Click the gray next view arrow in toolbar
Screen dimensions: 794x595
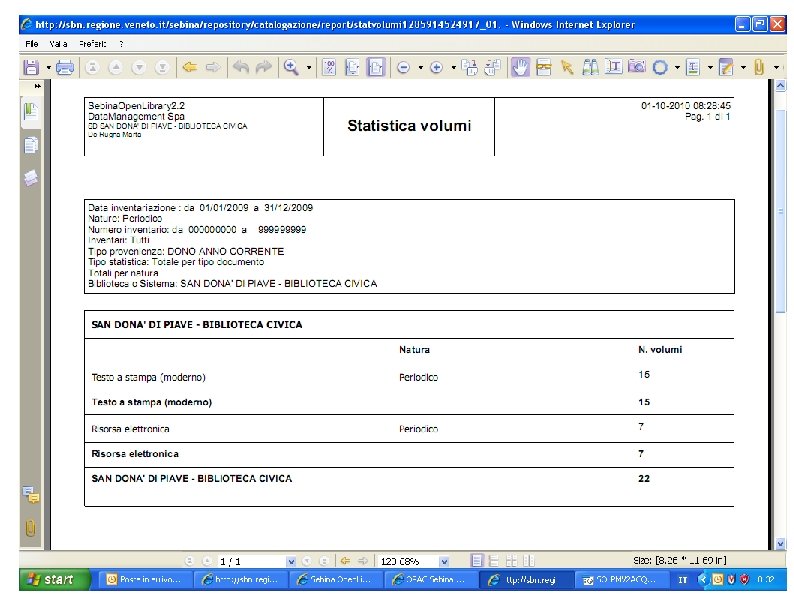(x=213, y=67)
